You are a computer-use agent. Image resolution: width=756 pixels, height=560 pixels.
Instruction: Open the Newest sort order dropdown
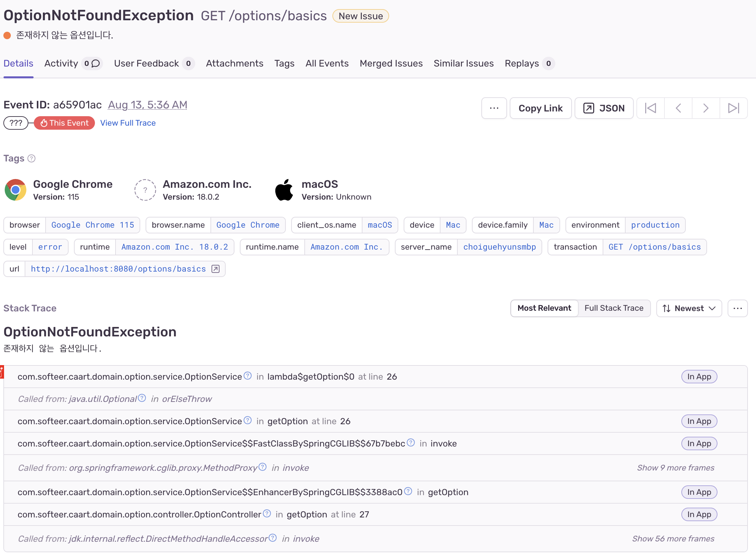coord(689,308)
